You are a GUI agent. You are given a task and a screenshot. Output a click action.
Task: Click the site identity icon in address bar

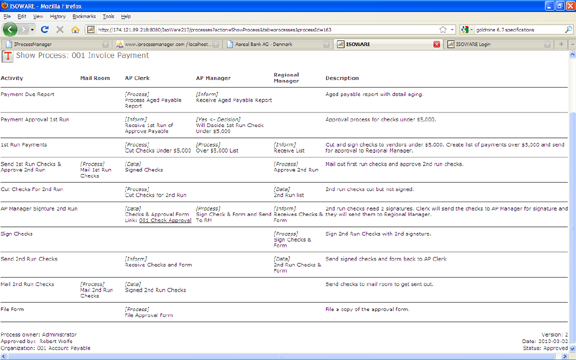click(91, 29)
